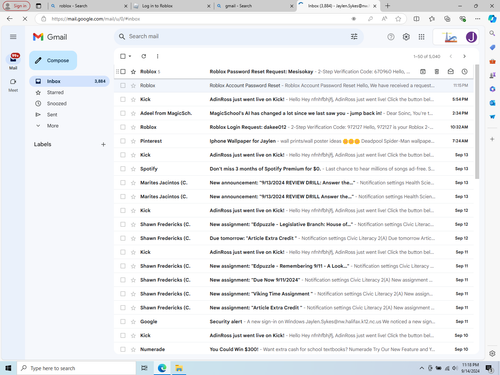Show search options filter in search bar
The height and width of the screenshot is (375, 500).
(x=354, y=36)
